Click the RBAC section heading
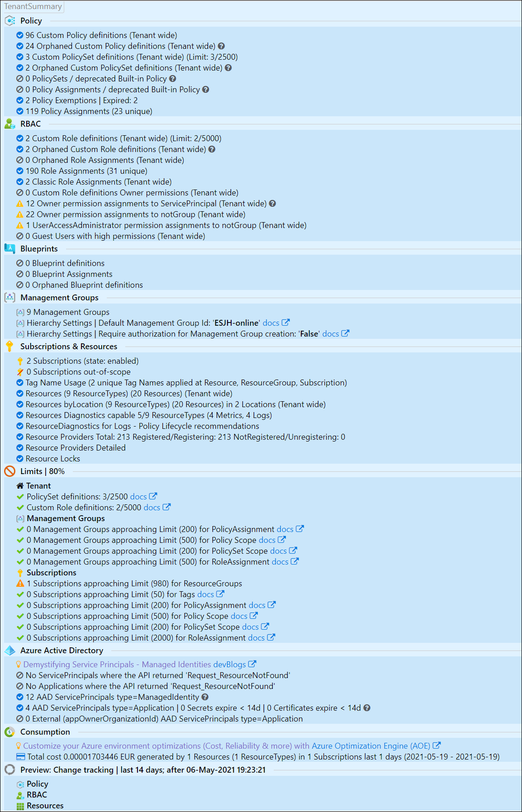522x812 pixels. [31, 124]
